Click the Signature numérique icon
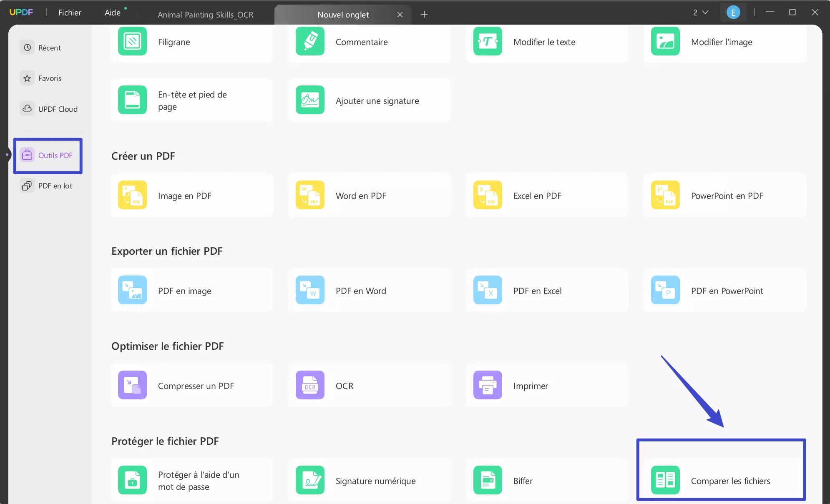Screen dimensions: 830x504 (310, 480)
